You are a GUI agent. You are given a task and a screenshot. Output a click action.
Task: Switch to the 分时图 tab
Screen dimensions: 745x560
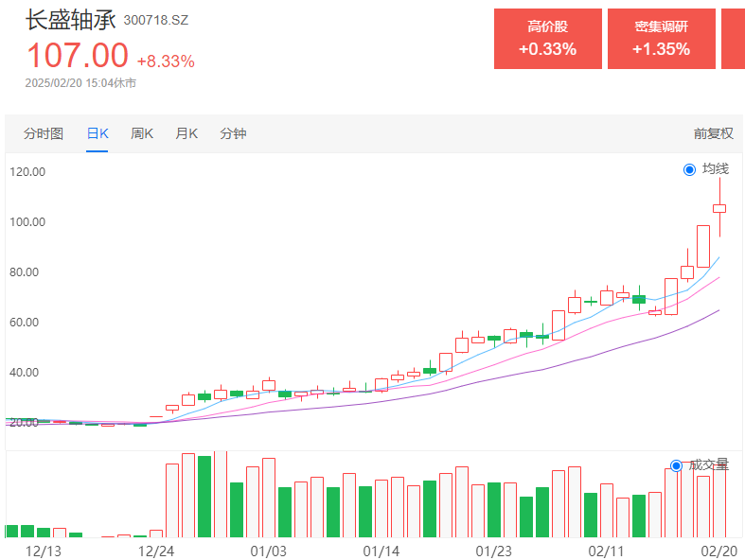pos(44,133)
